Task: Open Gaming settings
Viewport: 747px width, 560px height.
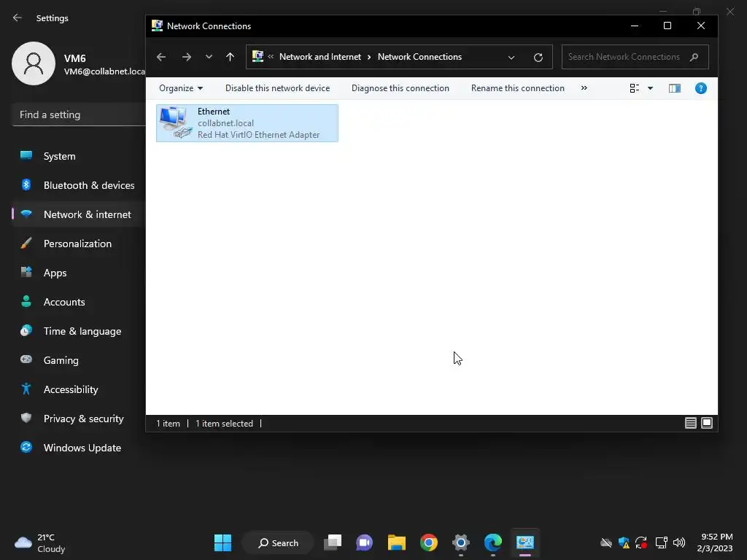Action: [79, 360]
